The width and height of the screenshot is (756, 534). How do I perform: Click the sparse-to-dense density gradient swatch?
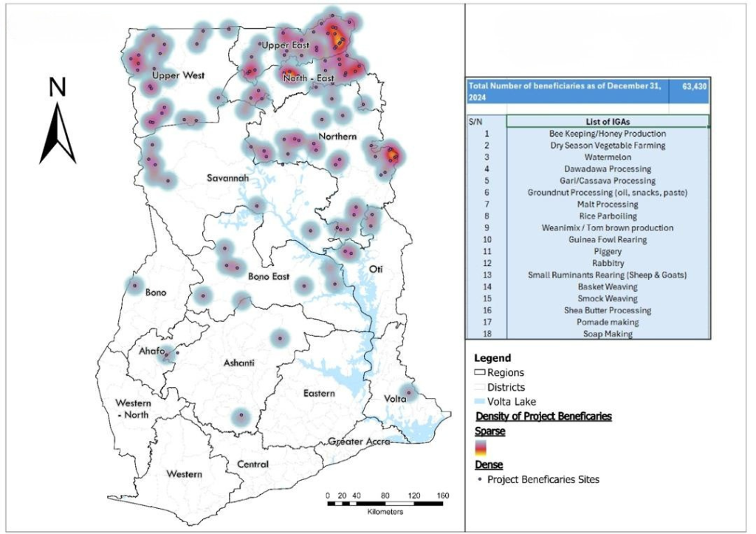[x=481, y=448]
